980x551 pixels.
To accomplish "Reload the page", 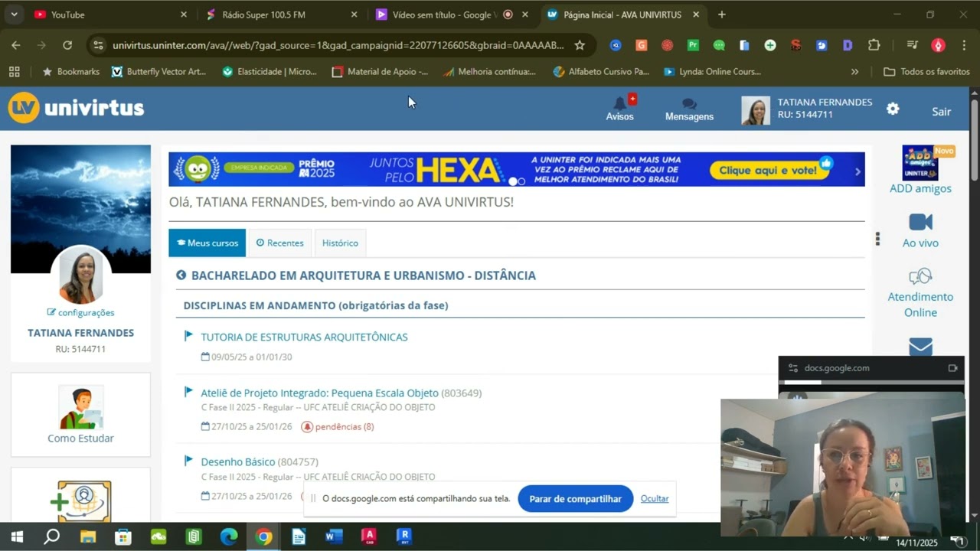I will tap(67, 45).
